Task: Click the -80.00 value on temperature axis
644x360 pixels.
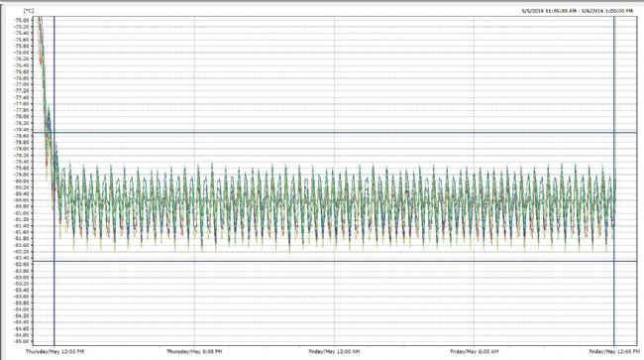Action: click(x=22, y=180)
